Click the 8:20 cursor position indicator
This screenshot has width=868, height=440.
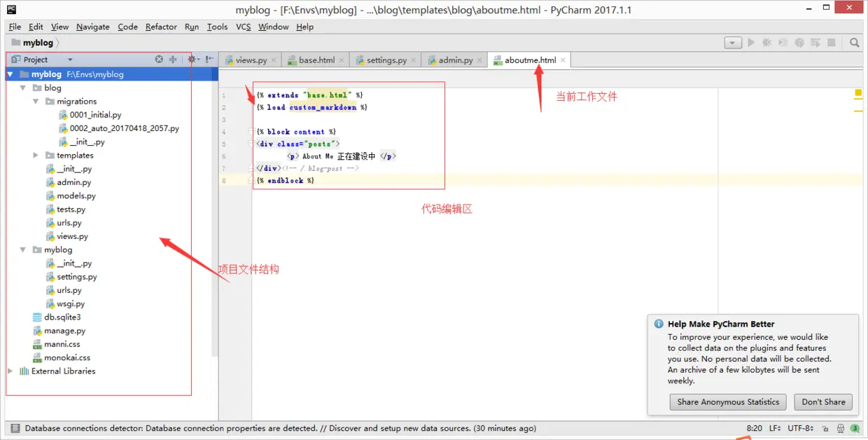755,428
